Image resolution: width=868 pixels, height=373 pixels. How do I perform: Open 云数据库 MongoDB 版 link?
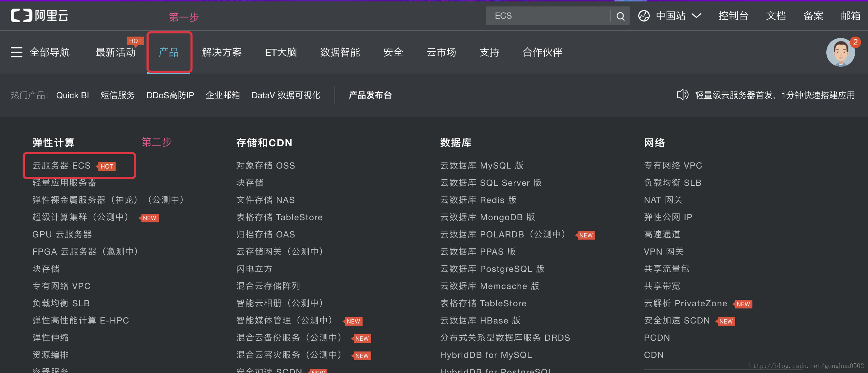(x=488, y=217)
